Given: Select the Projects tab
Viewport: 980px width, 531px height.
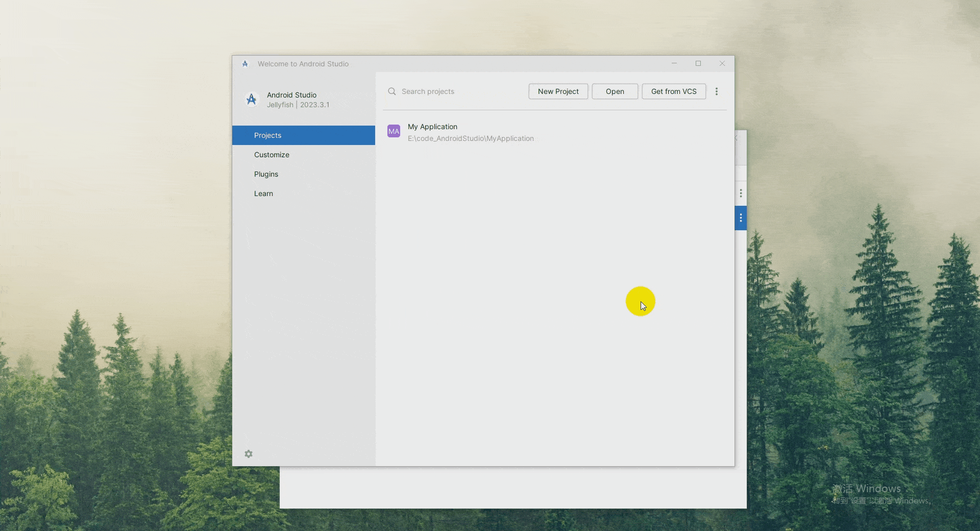Looking at the screenshot, I should (304, 135).
